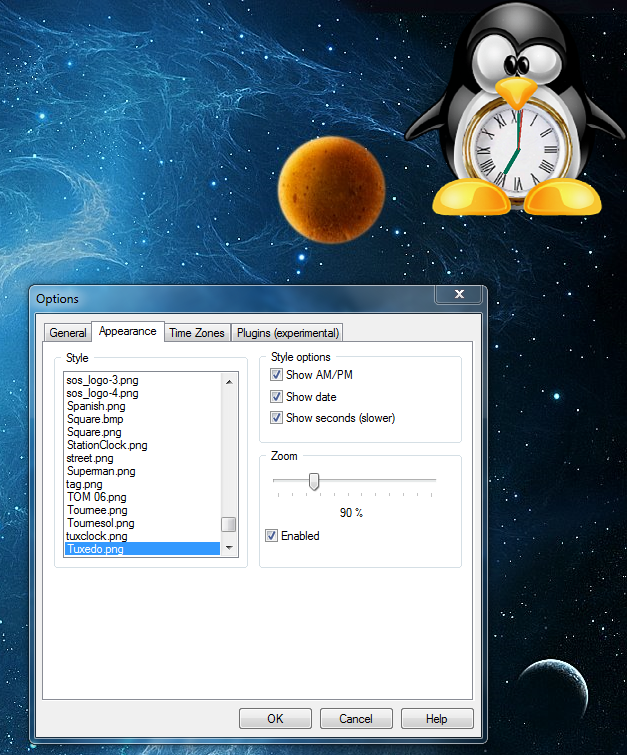627x755 pixels.
Task: Open Help from the dialog
Action: click(x=437, y=718)
